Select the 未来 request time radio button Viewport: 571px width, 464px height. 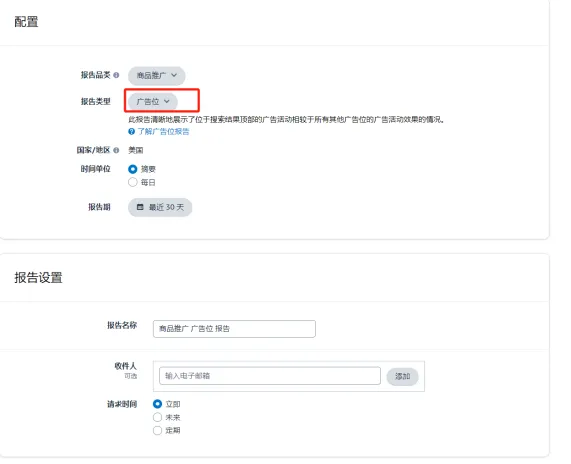coord(157,417)
